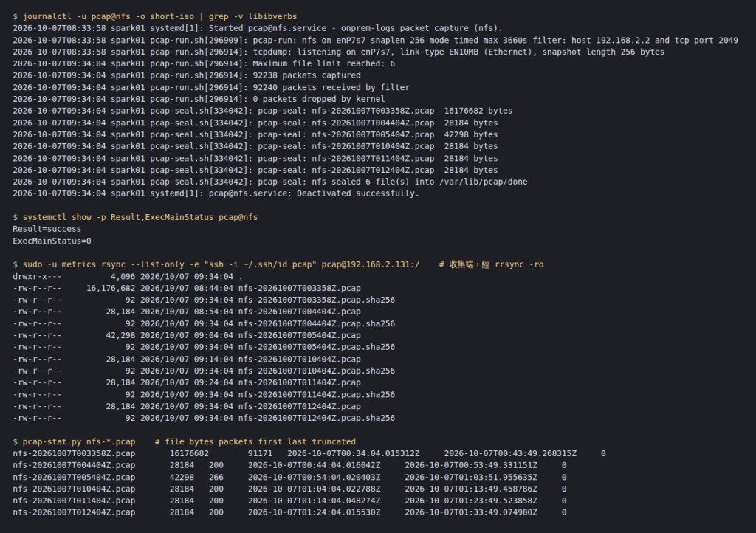Image resolution: width=756 pixels, height=533 pixels.
Task: Click the 'Deactivated successfully.' systemd message
Action: point(358,193)
